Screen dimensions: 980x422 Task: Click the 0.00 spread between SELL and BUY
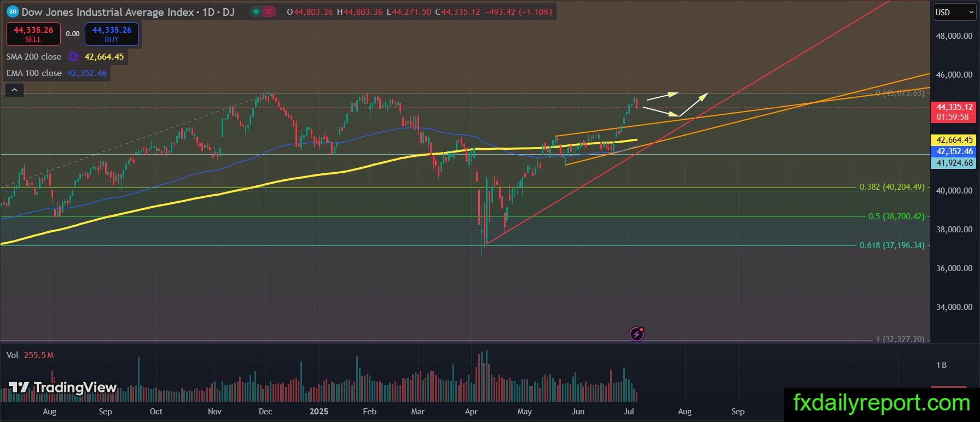73,34
